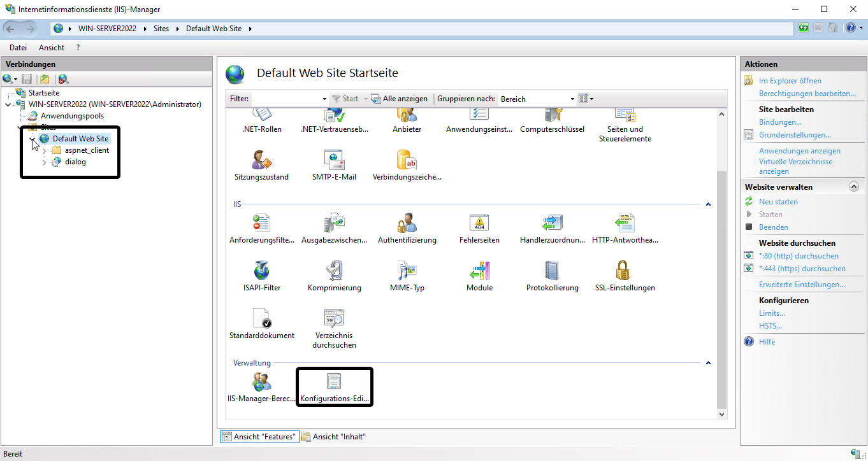The image size is (868, 461).
Task: Open the SSL-Einstellungen feature
Action: (625, 276)
